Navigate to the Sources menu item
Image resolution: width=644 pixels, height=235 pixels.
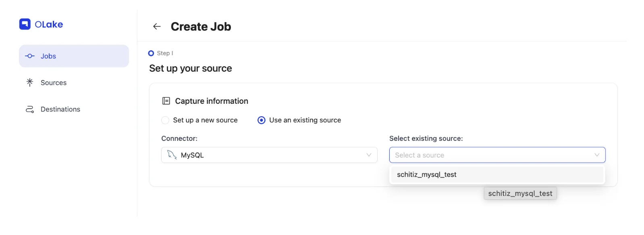click(x=54, y=82)
